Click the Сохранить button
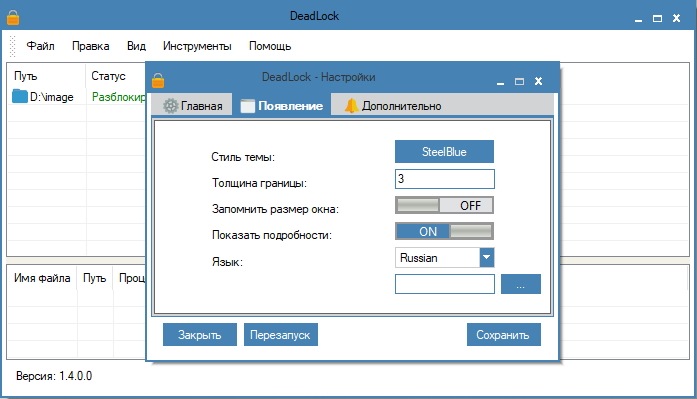Viewport: 697px width, 399px height. coord(504,335)
